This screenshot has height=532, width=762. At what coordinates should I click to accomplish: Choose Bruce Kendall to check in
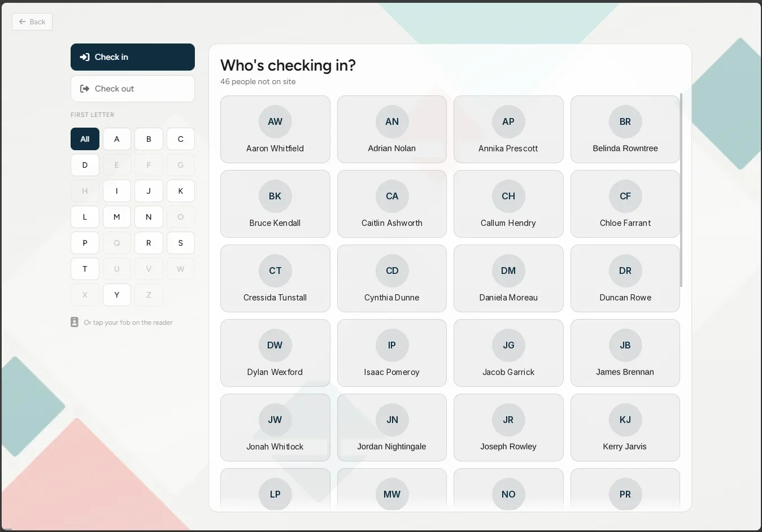coord(275,204)
